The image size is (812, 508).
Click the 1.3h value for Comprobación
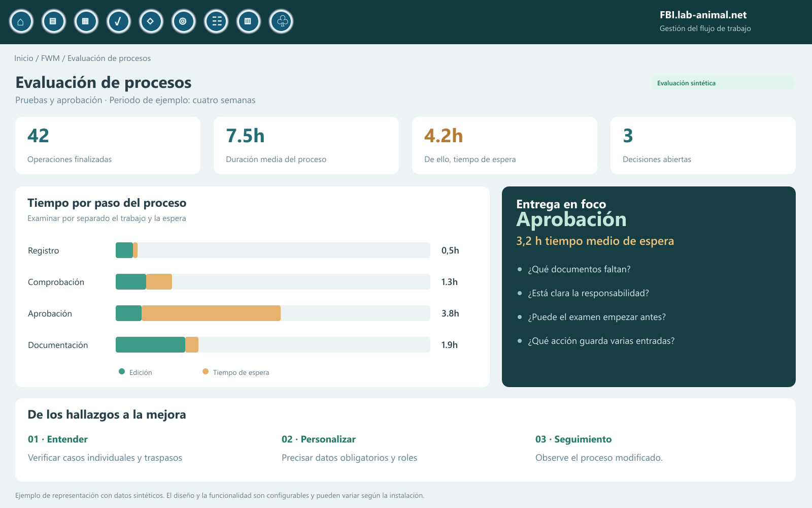(449, 282)
